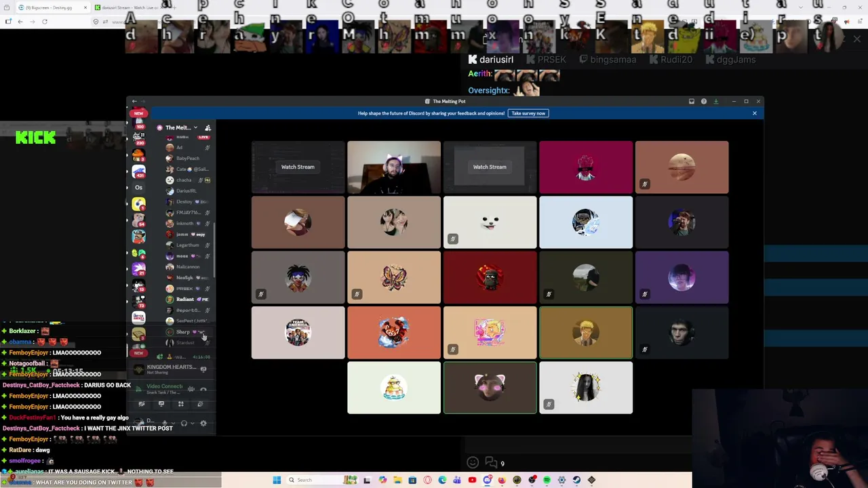Open the soundboard in the voice panel

[200, 404]
